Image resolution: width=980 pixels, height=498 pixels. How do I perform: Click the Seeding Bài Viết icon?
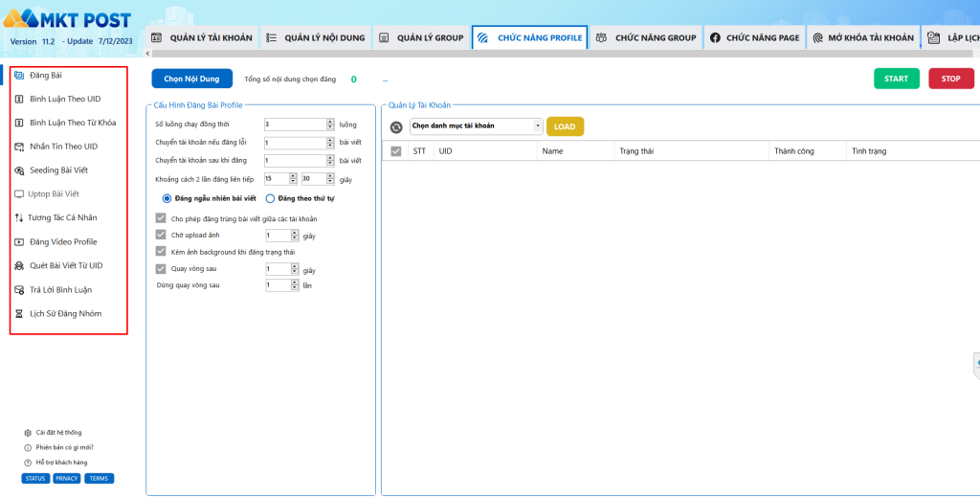pos(19,170)
